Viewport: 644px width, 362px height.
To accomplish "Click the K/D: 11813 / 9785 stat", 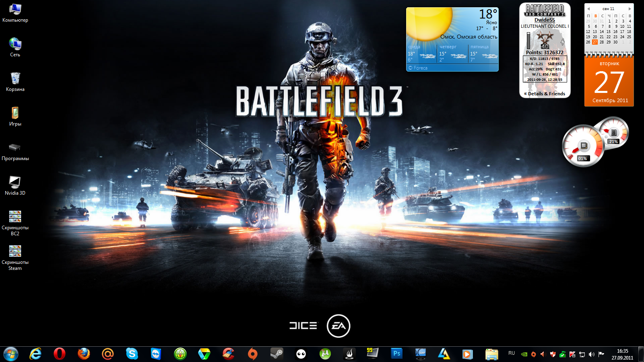I will 545,59.
